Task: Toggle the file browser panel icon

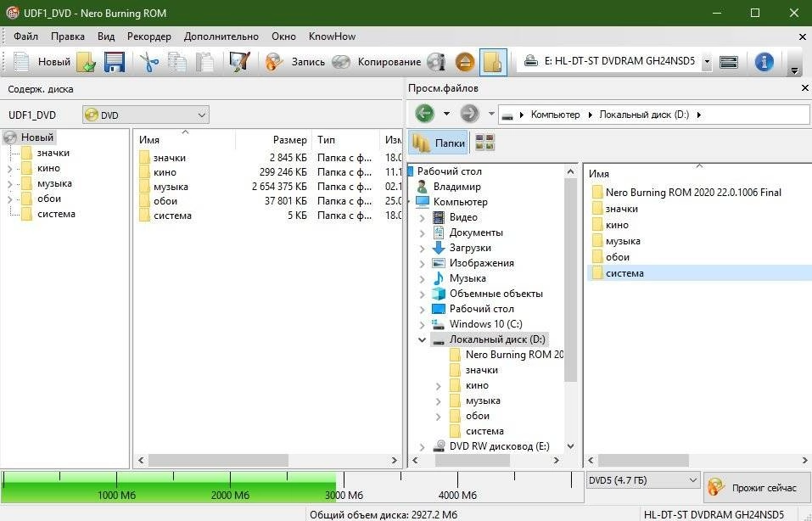Action: 493,62
